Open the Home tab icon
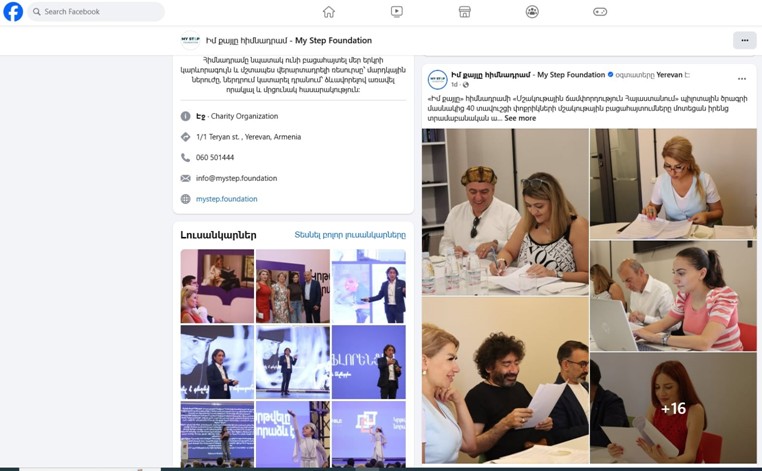762x471 pixels. pos(329,12)
